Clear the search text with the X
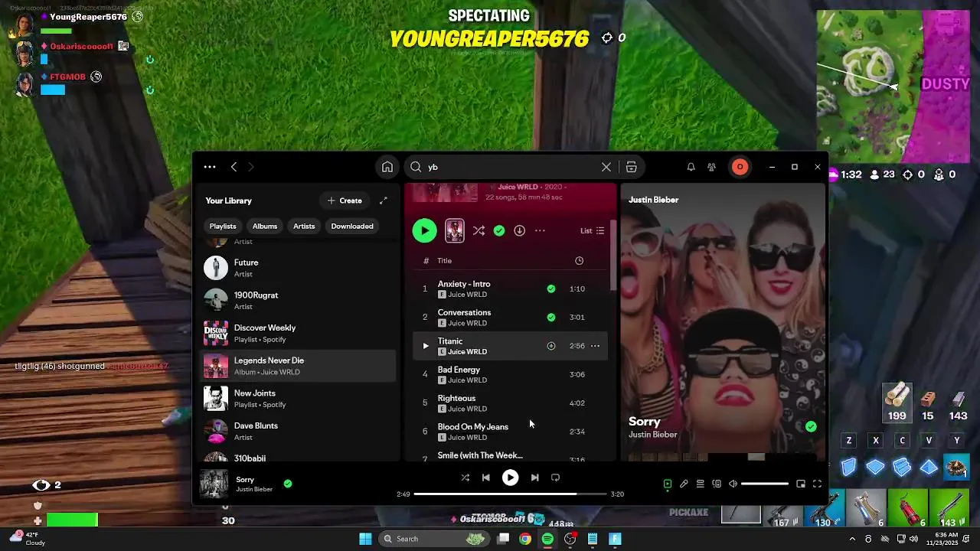980x551 pixels. click(x=606, y=167)
